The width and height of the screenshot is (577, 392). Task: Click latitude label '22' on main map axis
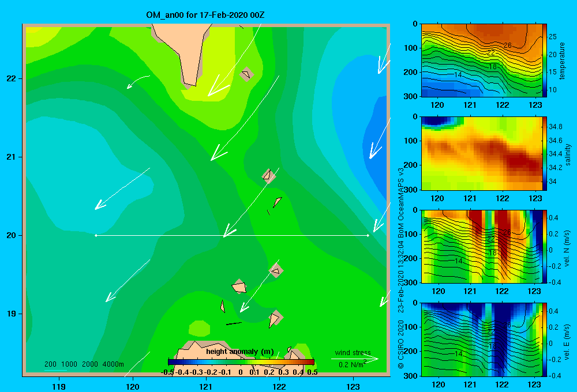tap(12, 78)
